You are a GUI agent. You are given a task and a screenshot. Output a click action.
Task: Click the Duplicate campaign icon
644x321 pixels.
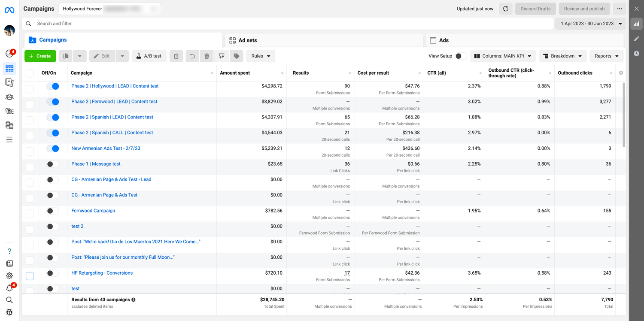[66, 56]
